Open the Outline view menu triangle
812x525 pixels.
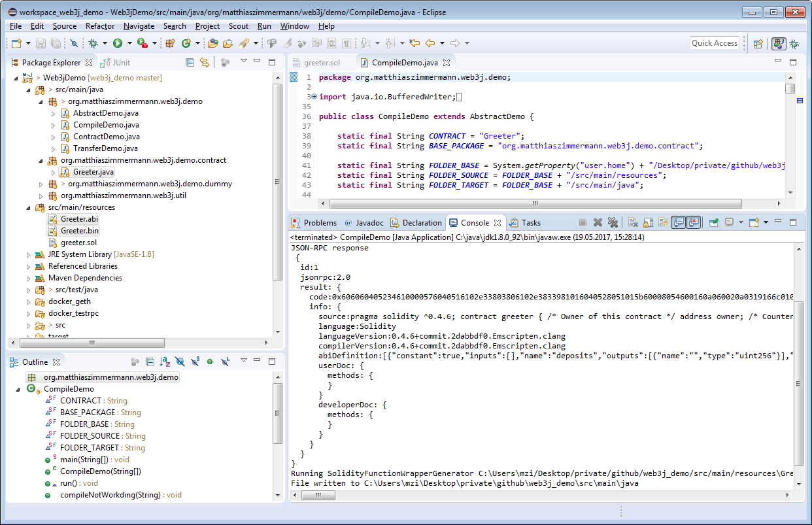(x=243, y=361)
